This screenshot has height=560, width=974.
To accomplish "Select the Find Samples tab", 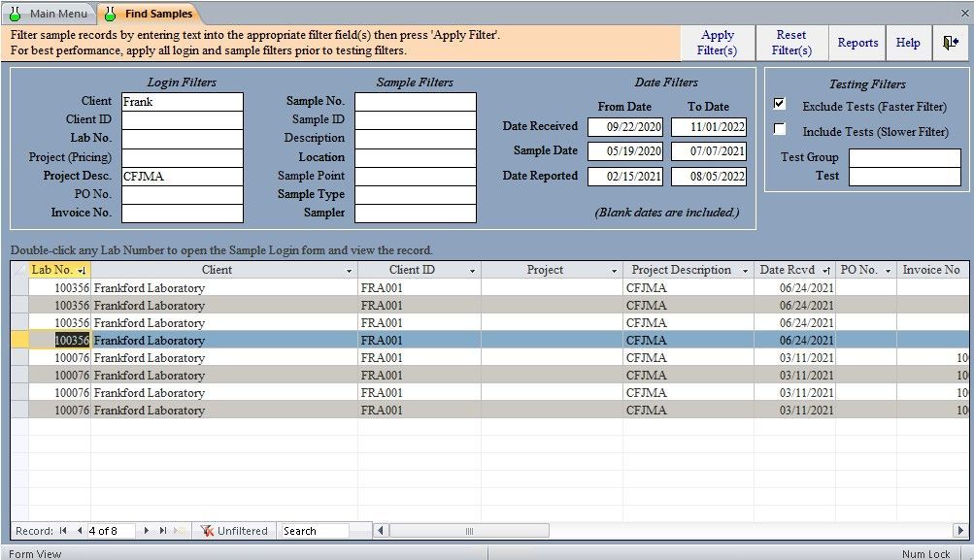I will pyautogui.click(x=150, y=14).
